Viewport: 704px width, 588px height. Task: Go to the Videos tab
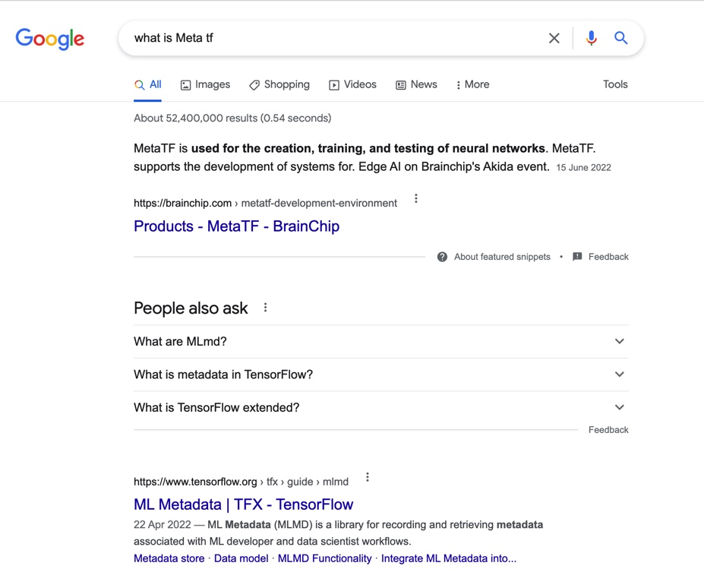[x=352, y=84]
